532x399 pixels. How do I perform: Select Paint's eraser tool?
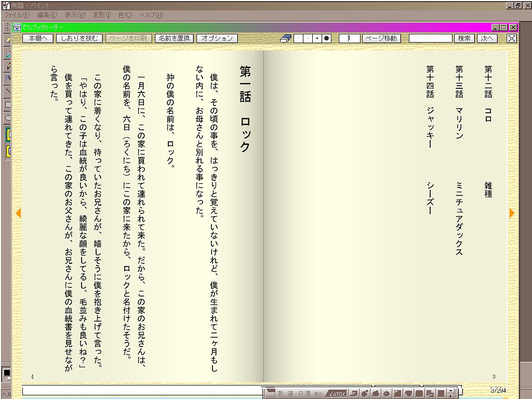point(7,39)
